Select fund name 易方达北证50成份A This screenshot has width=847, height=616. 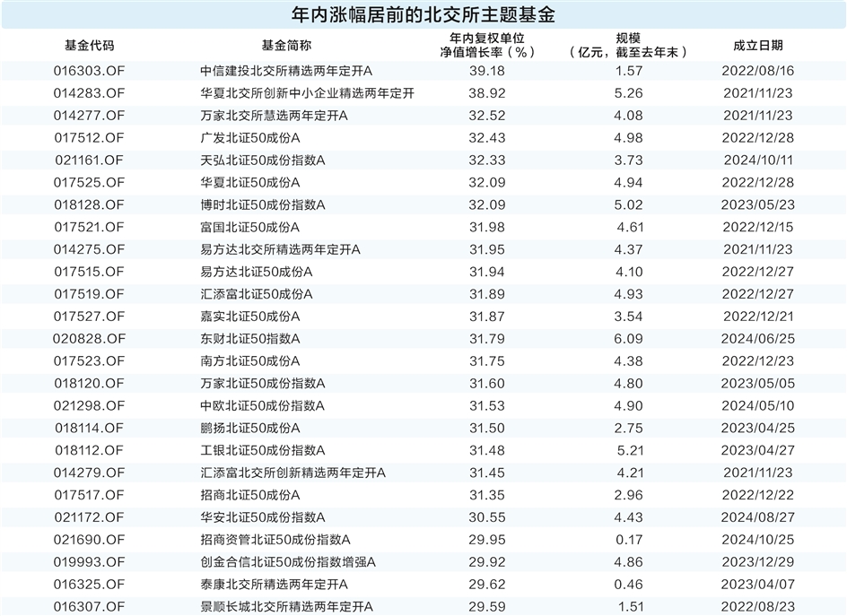(257, 272)
